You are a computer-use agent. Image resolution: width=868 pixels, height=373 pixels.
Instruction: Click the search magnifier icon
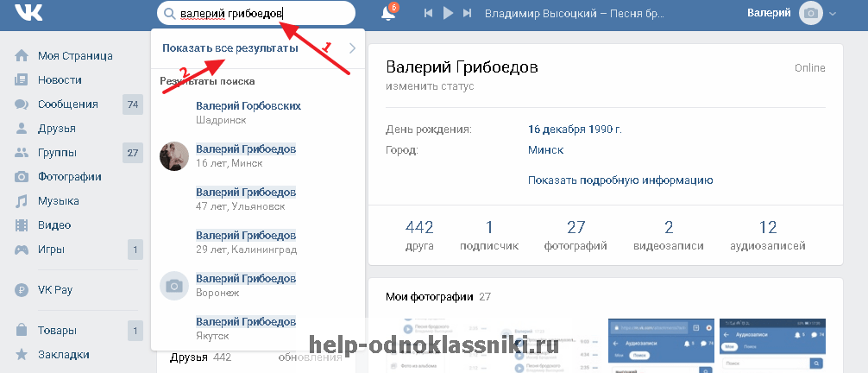170,13
